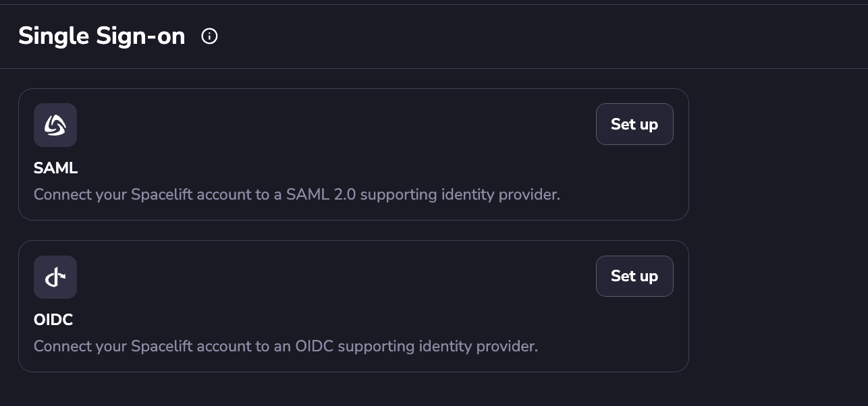Image resolution: width=868 pixels, height=406 pixels.
Task: Click the OIDC supporting identity provider description
Action: tap(286, 347)
